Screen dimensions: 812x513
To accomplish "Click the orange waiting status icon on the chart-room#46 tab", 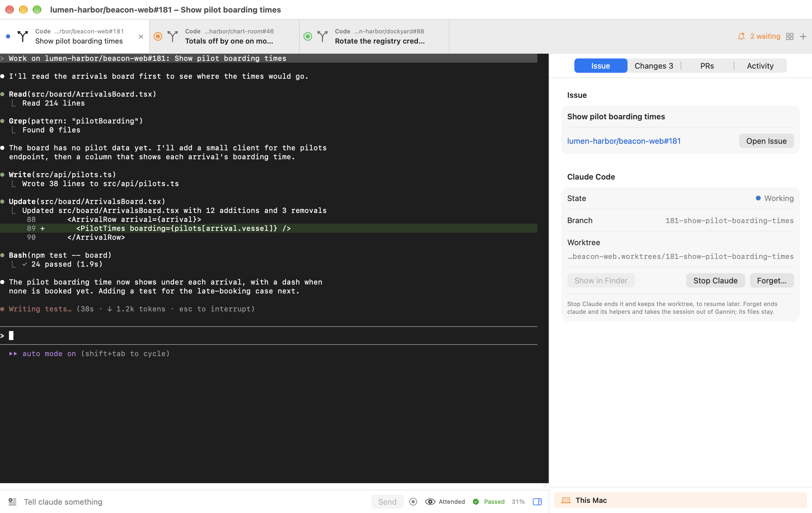I will tap(158, 36).
